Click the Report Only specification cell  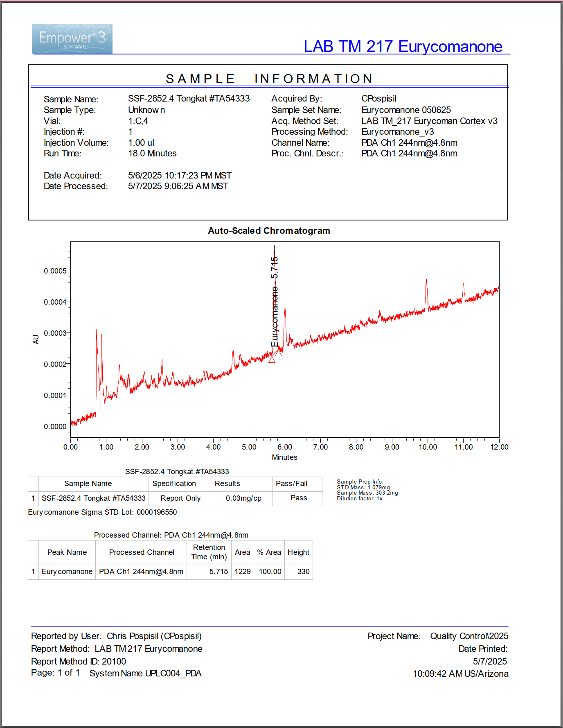180,498
